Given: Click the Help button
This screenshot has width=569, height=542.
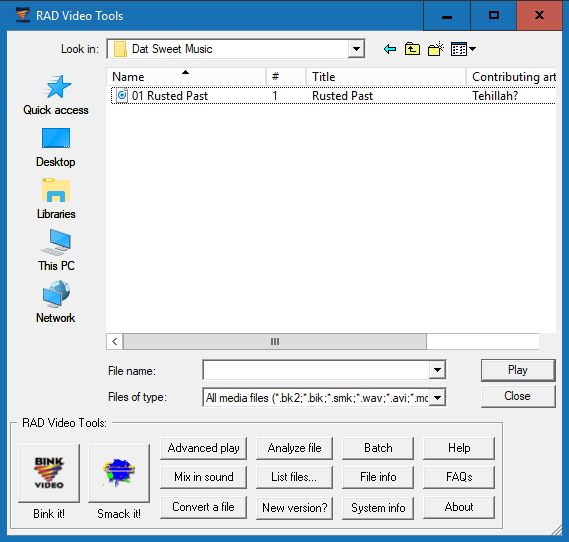Looking at the screenshot, I should pyautogui.click(x=459, y=448).
